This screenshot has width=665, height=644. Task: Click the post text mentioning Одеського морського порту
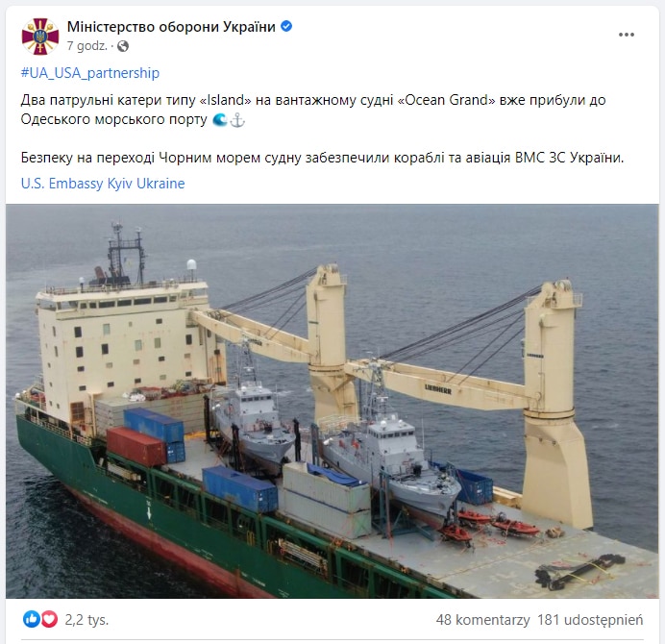pyautogui.click(x=113, y=119)
